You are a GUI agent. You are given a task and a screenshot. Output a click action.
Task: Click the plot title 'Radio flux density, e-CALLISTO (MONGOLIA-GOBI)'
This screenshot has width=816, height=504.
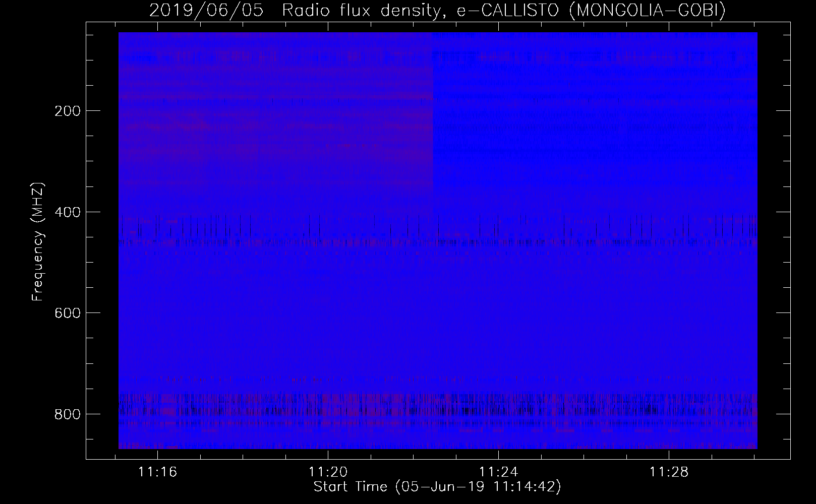pyautogui.click(x=504, y=11)
